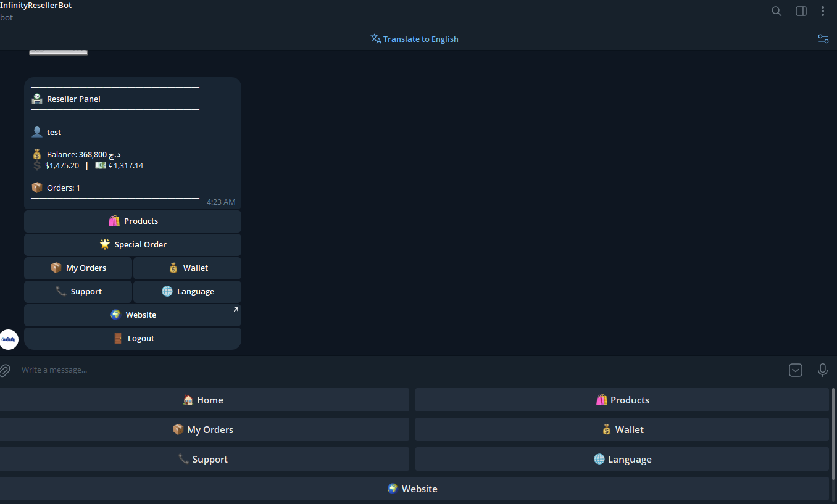Expand chat options via the kebab menu
The height and width of the screenshot is (504, 837).
click(x=823, y=11)
